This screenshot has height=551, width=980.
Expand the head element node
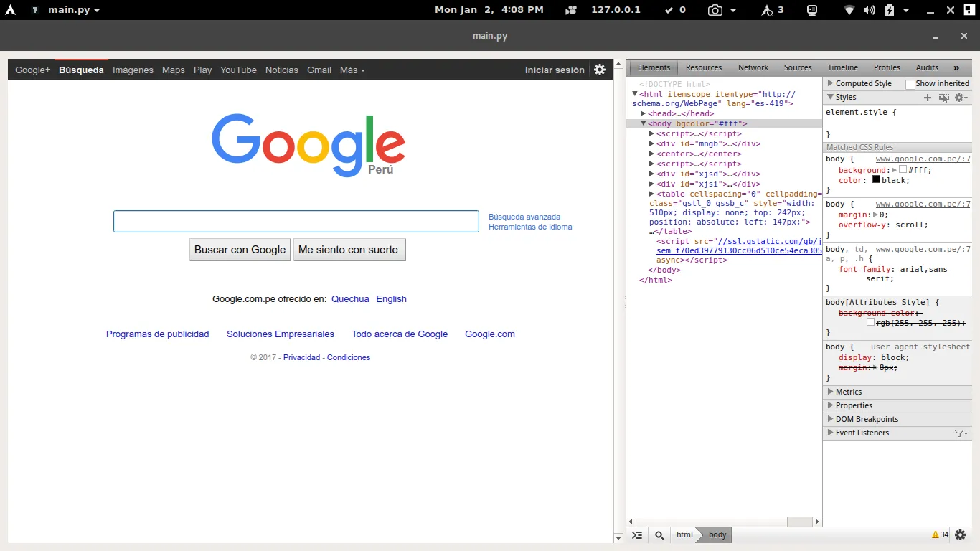pos(644,113)
